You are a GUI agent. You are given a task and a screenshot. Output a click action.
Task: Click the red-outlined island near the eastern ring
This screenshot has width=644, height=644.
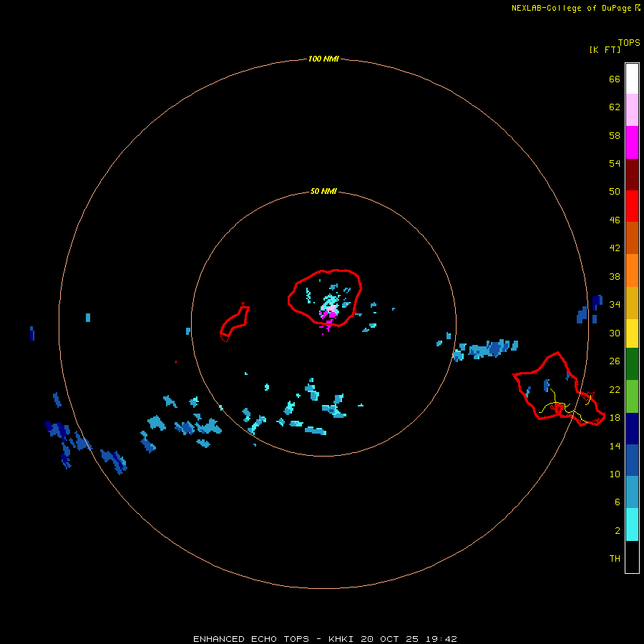(559, 389)
